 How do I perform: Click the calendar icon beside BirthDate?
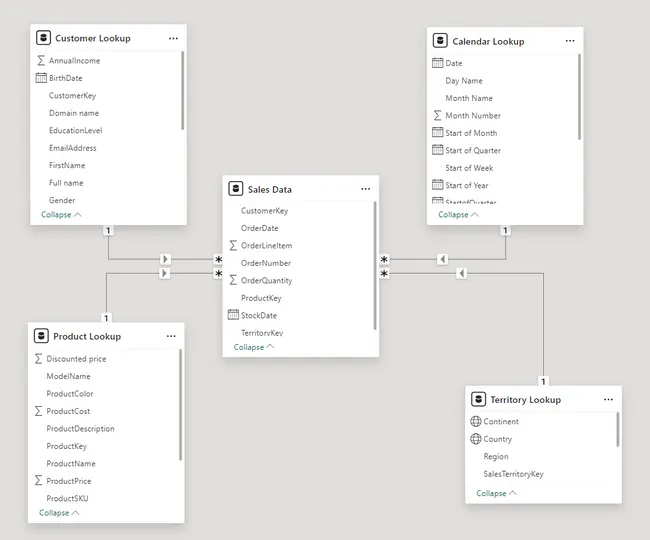click(x=40, y=78)
